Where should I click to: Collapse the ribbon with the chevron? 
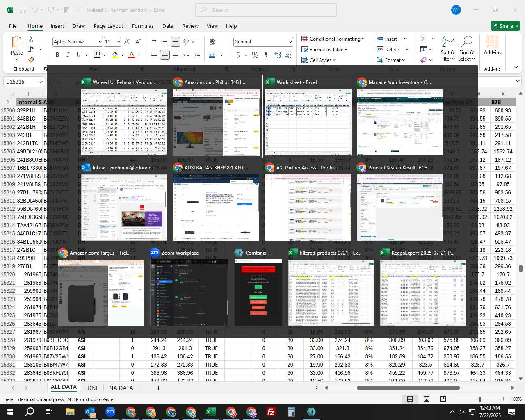click(x=516, y=68)
